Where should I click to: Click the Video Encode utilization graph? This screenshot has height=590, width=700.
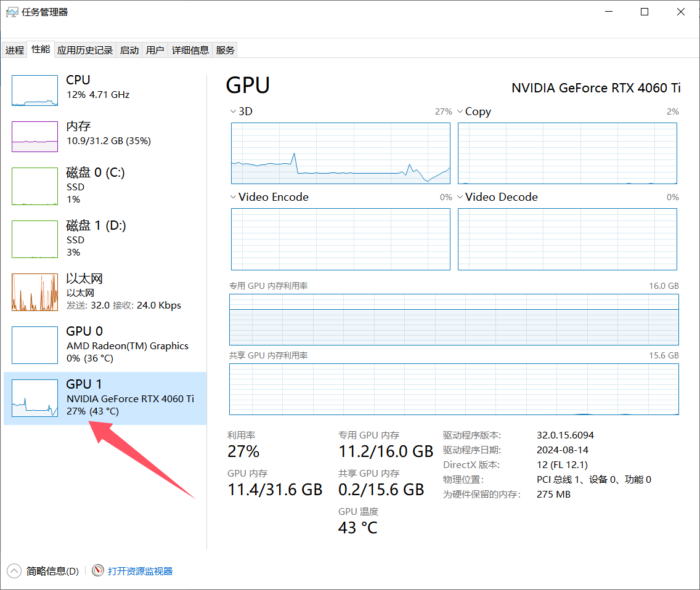coord(341,239)
